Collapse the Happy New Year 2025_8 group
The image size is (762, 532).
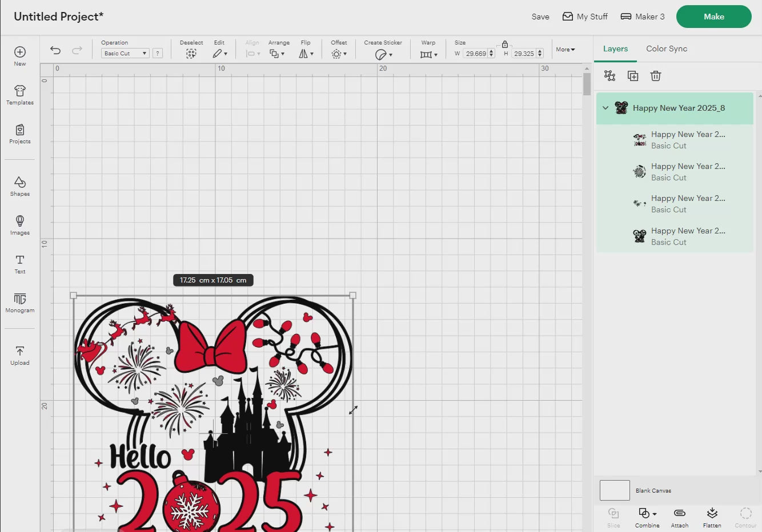605,108
